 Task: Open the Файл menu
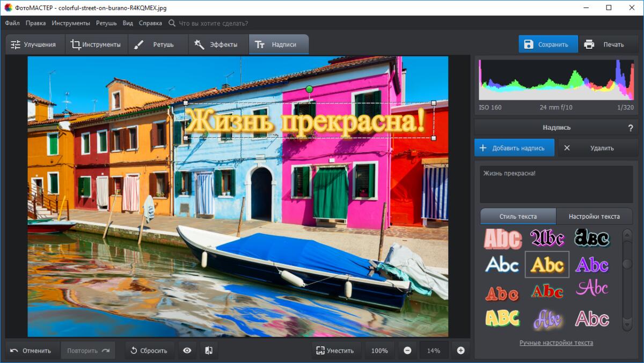[x=12, y=23]
